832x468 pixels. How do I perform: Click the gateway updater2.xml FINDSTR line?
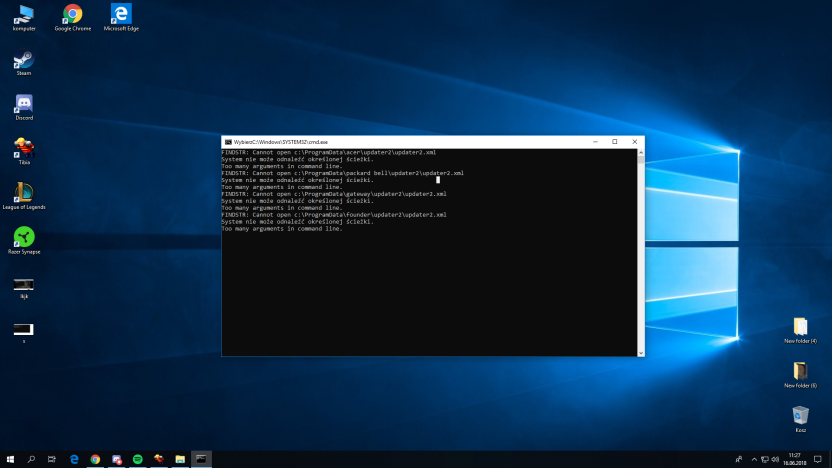pyautogui.click(x=334, y=194)
